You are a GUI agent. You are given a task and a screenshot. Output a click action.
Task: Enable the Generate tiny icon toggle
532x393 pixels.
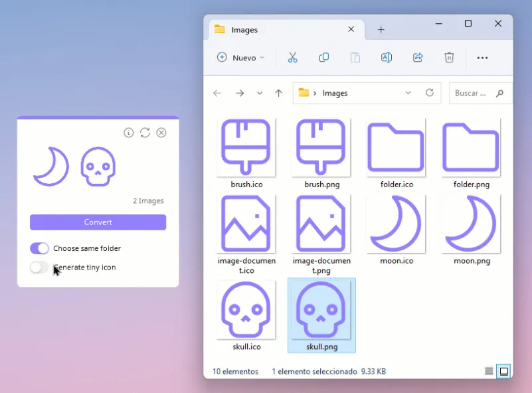(x=39, y=267)
